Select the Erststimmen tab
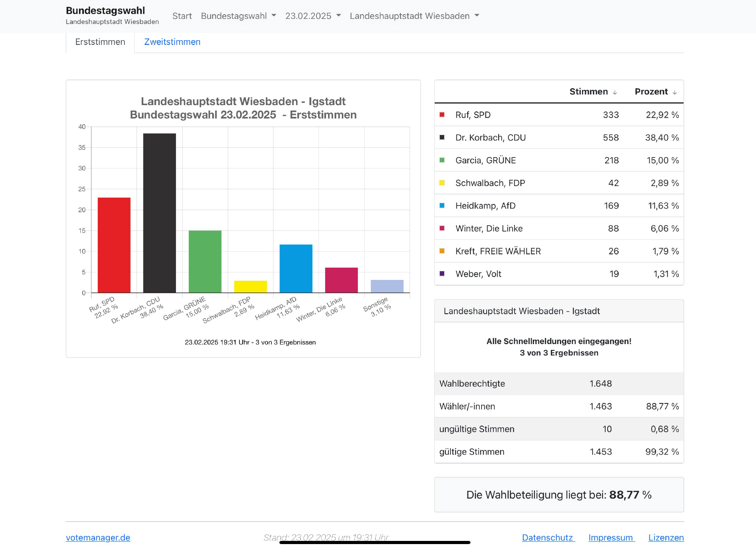 coord(100,42)
